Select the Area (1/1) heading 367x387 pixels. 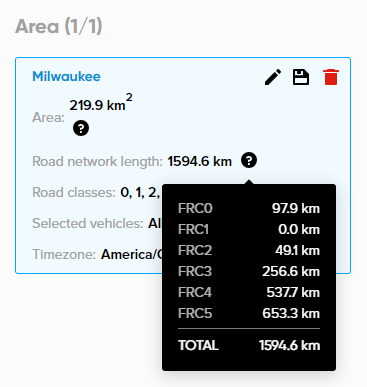point(59,26)
